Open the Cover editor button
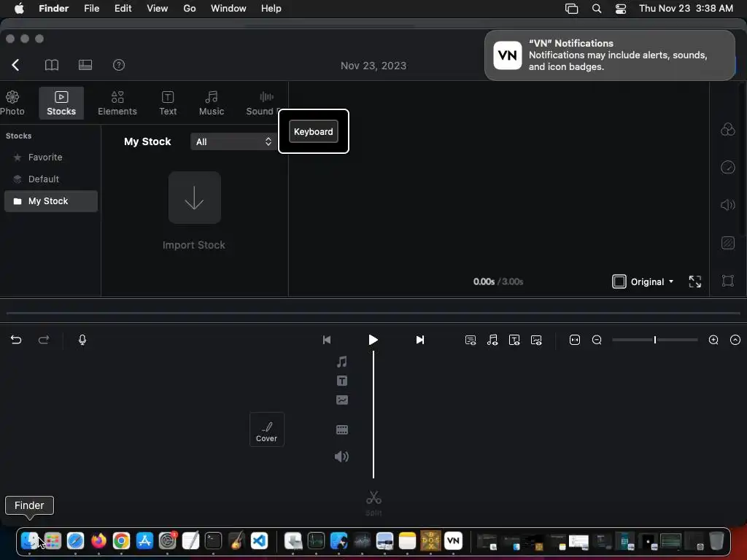 pyautogui.click(x=267, y=429)
